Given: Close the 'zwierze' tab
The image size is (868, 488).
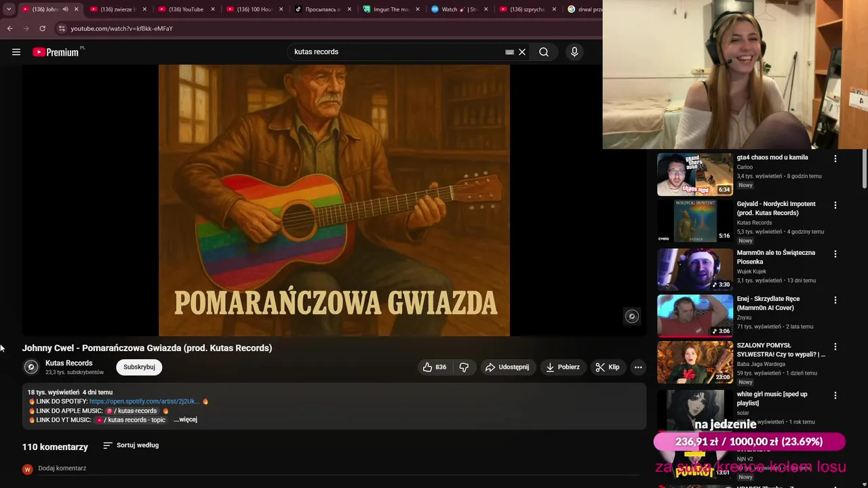Looking at the screenshot, I should (144, 9).
